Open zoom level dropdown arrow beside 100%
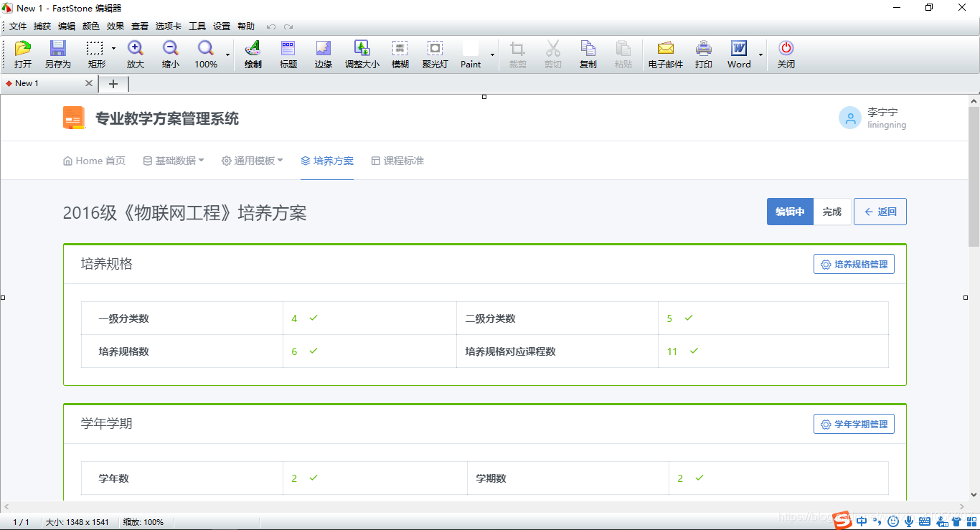Viewport: 980px width, 530px height. pos(227,55)
